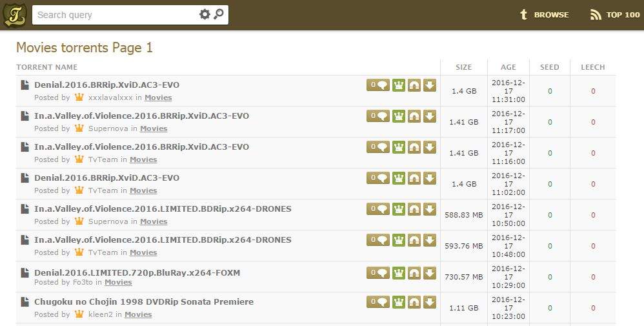Select the 593.76 MB size cell
Viewport: 644px width, 326px height.
[x=464, y=246]
